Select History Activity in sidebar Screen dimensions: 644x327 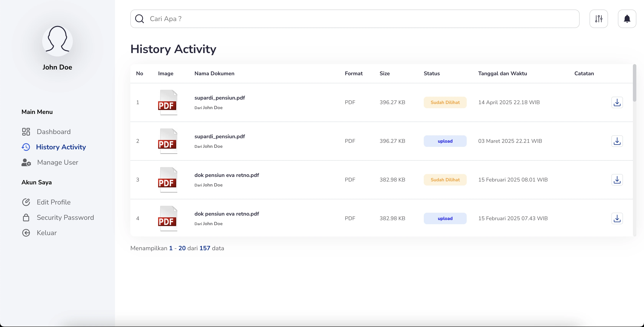tap(61, 147)
